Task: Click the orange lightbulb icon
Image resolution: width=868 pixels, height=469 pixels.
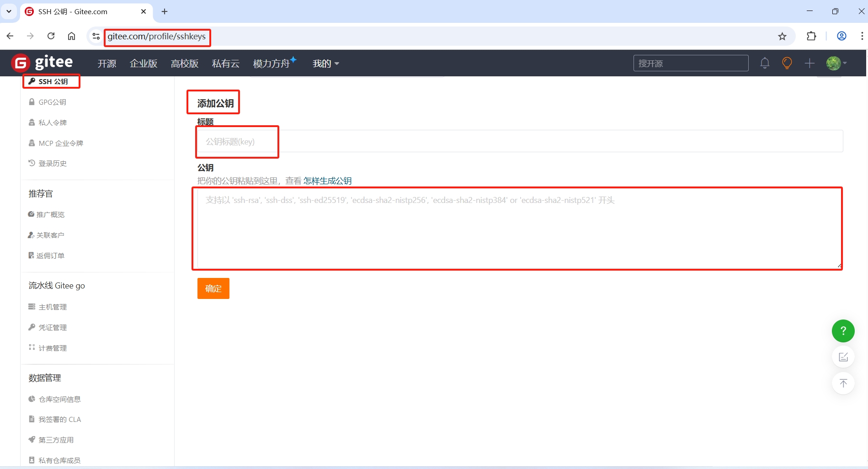Action: [x=787, y=63]
